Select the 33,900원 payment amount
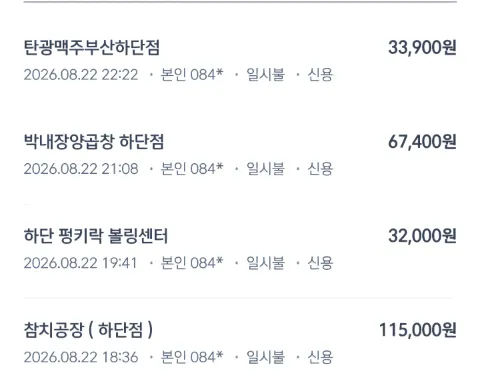Viewport: 480px width, 389px height. (x=422, y=47)
